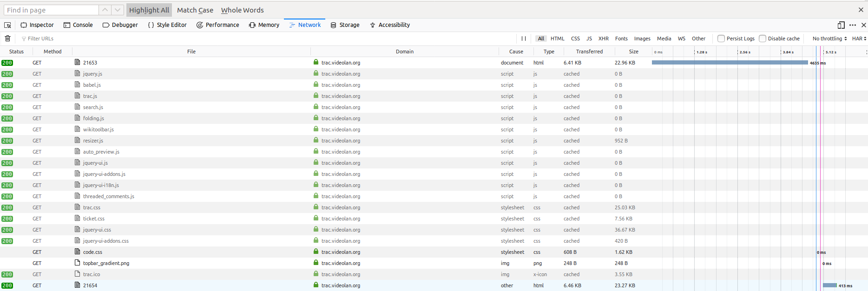Open the Inspector tab
868x291 pixels.
pyautogui.click(x=37, y=25)
